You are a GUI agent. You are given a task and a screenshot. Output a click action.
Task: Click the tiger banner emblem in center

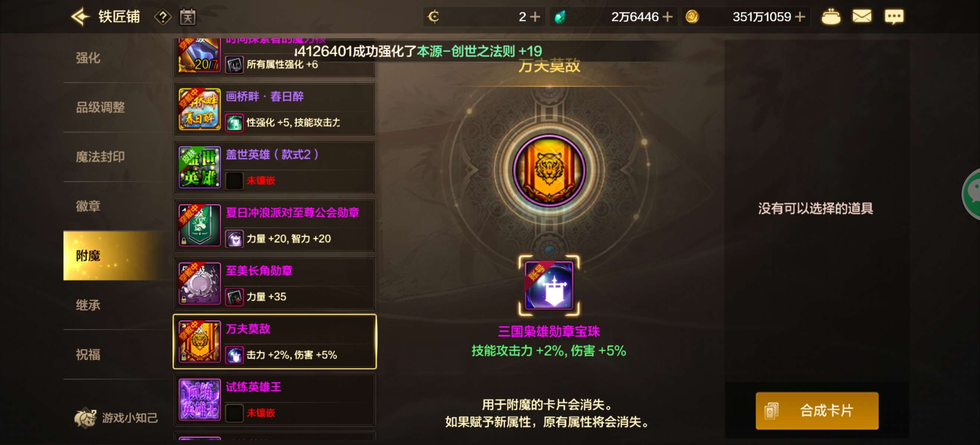coord(549,171)
